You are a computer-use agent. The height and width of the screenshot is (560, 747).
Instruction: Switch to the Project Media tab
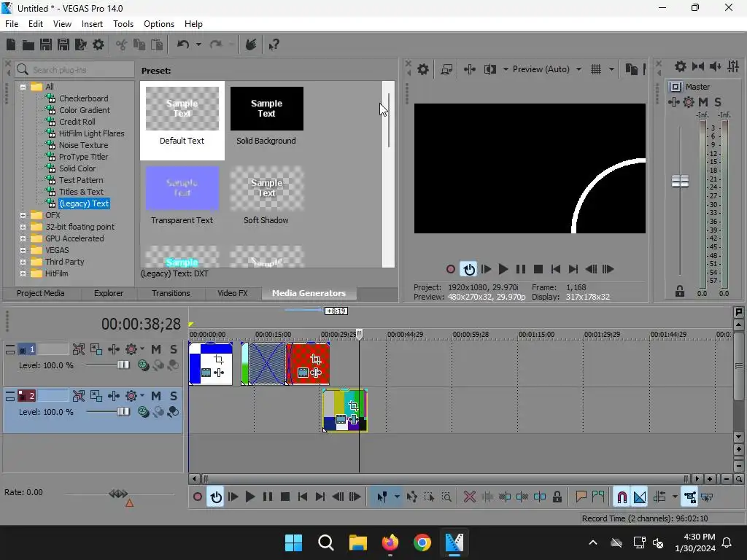coord(41,293)
